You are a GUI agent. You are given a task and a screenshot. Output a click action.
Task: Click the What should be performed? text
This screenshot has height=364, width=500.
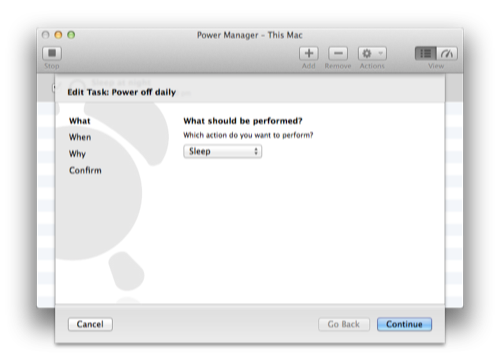click(243, 121)
